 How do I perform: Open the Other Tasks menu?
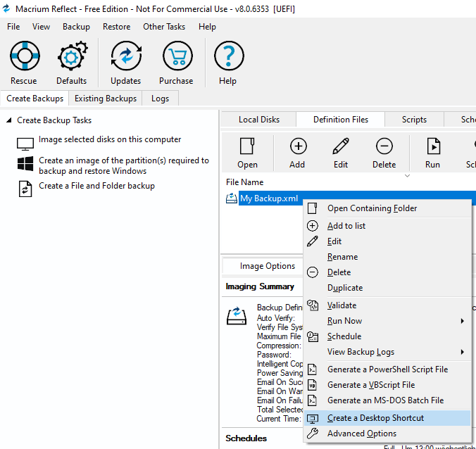coord(164,27)
